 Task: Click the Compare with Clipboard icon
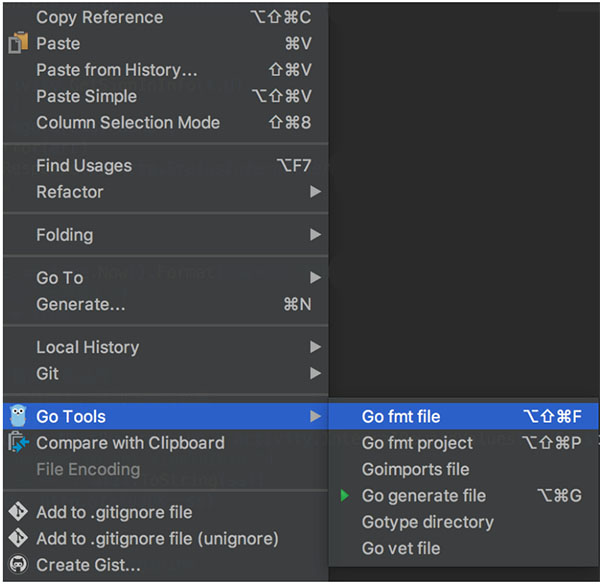tap(17, 443)
